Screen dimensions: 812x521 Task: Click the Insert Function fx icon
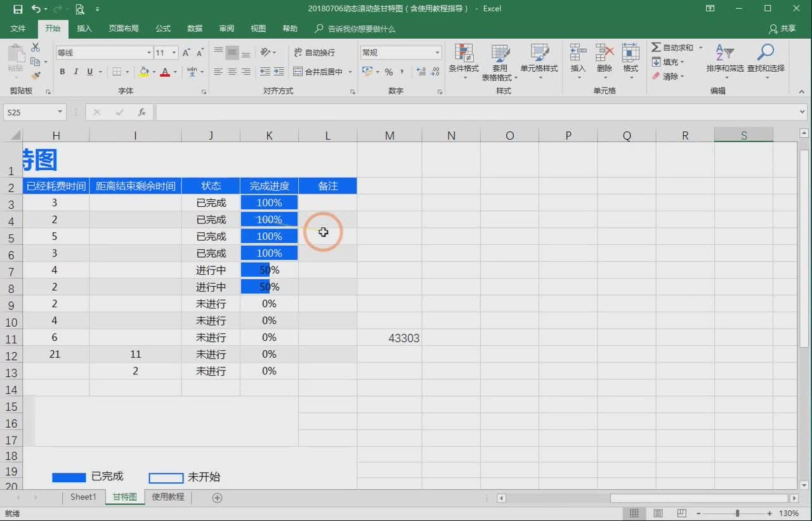tap(142, 112)
